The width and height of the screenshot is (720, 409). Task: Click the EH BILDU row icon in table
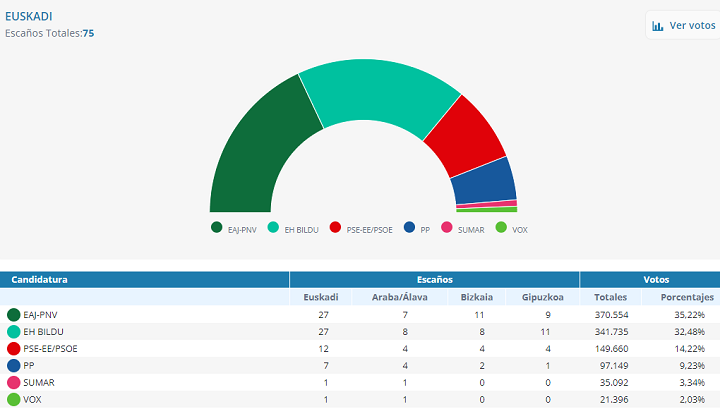pos(14,332)
